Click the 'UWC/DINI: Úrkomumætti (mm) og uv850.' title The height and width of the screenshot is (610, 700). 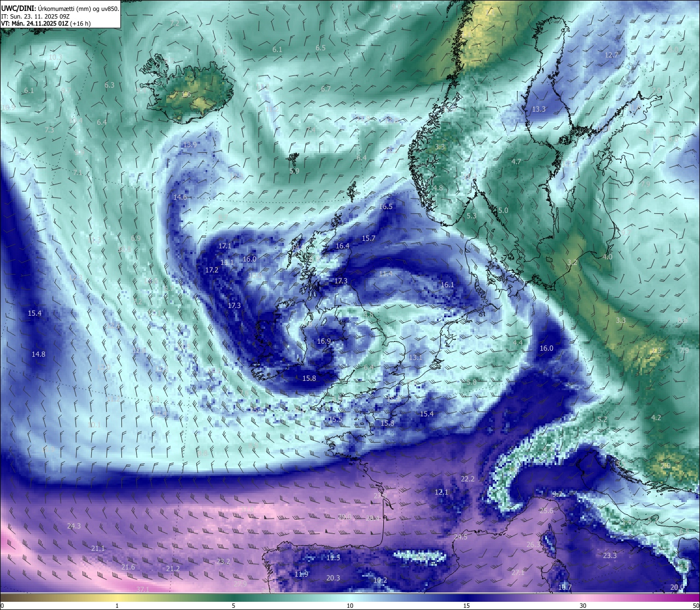[60, 9]
